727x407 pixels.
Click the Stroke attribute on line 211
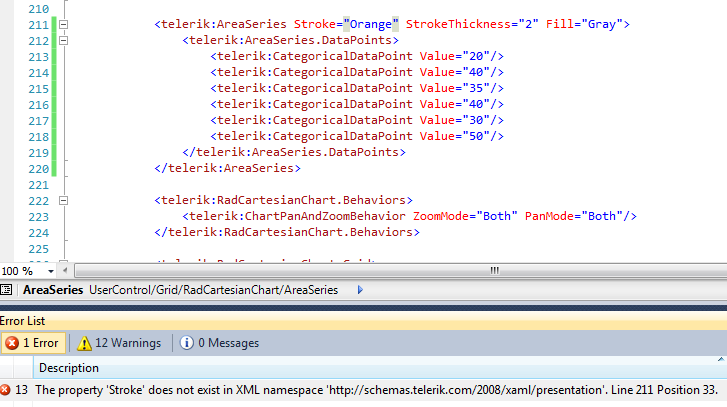[315, 24]
